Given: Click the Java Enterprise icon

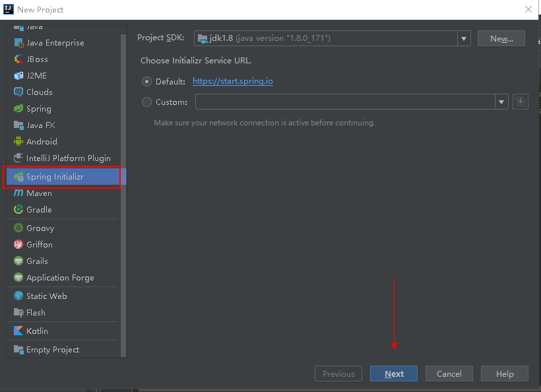Looking at the screenshot, I should click(18, 43).
